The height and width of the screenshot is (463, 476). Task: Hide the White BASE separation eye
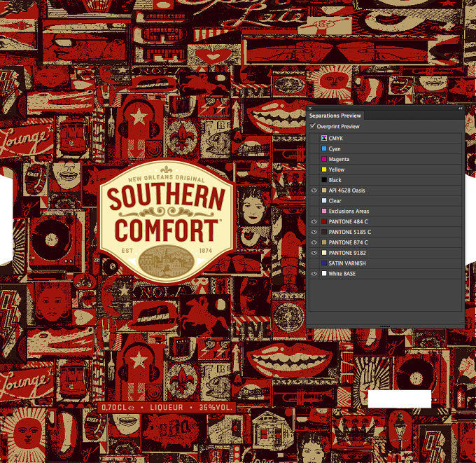click(314, 274)
